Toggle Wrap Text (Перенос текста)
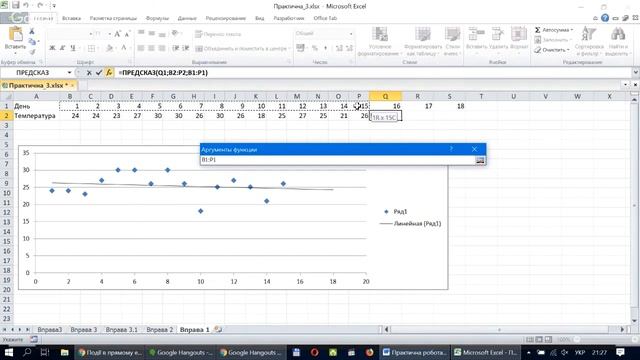The width and height of the screenshot is (640, 360). point(218,34)
